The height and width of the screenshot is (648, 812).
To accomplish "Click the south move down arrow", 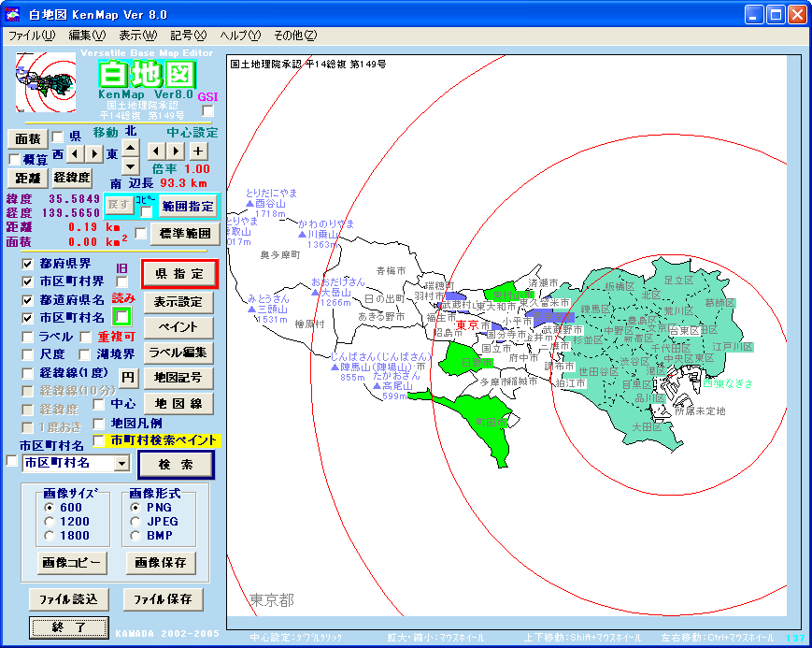I will click(x=131, y=166).
